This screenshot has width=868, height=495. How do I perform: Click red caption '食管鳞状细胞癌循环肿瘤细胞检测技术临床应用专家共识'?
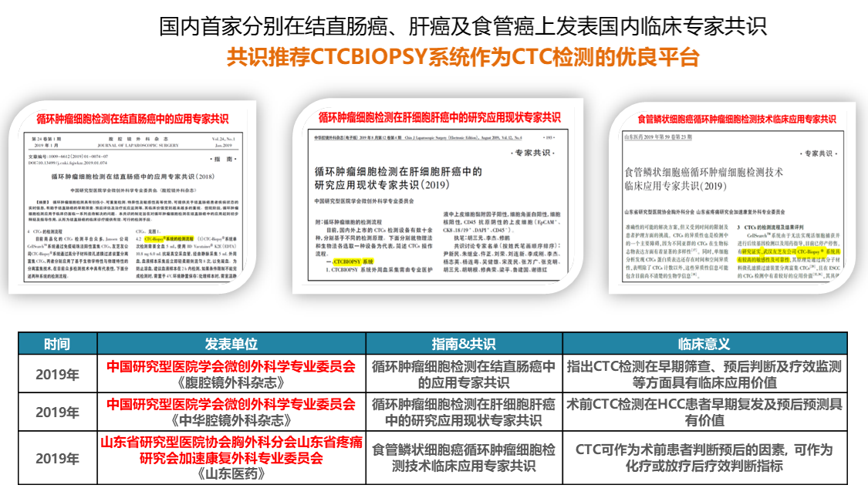click(x=736, y=119)
